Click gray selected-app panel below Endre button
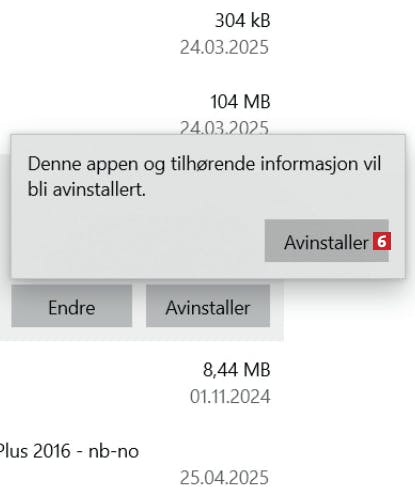 tap(142, 334)
